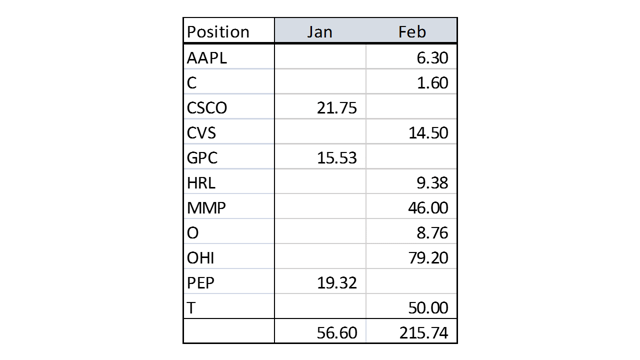Image resolution: width=640 pixels, height=360 pixels.
Task: Select the AAPL row label
Action: (229, 57)
